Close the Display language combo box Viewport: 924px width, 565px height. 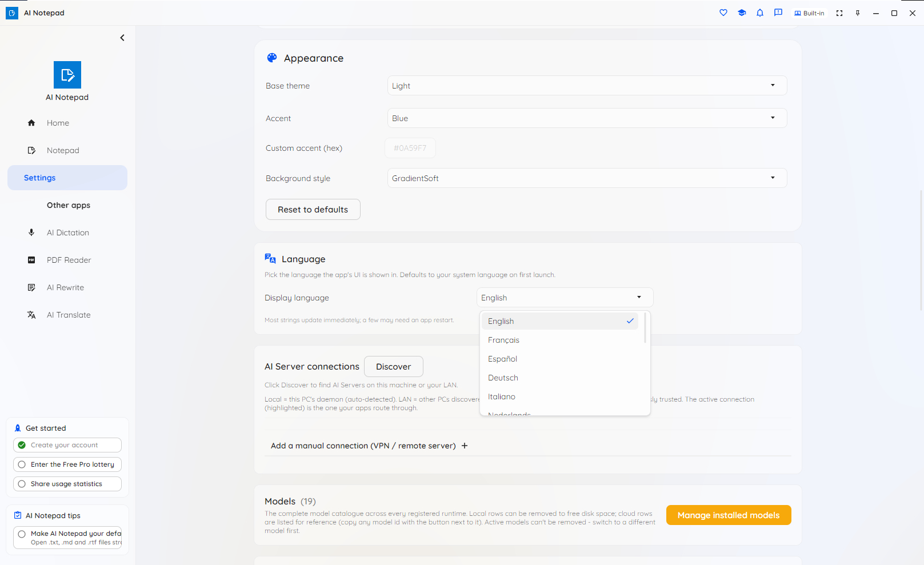(565, 298)
